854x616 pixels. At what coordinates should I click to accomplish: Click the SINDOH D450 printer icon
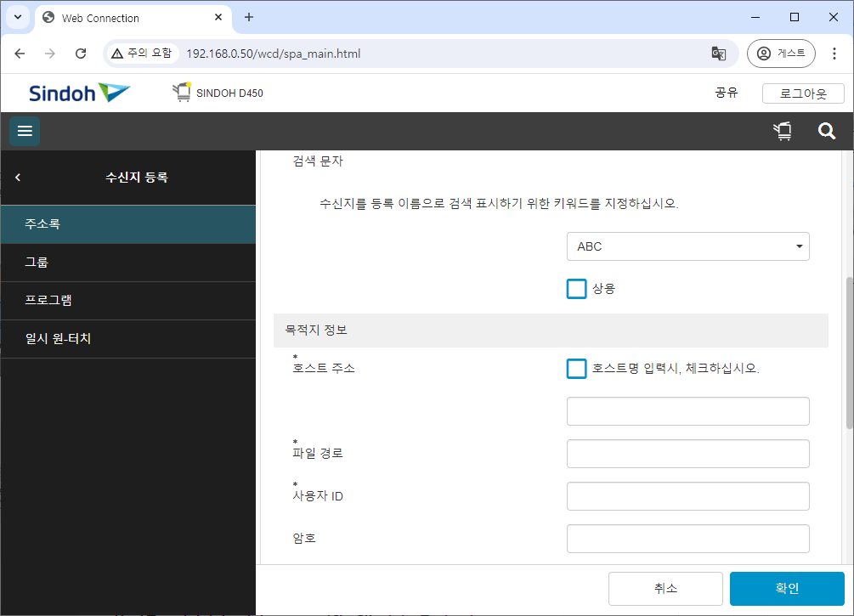coord(182,92)
